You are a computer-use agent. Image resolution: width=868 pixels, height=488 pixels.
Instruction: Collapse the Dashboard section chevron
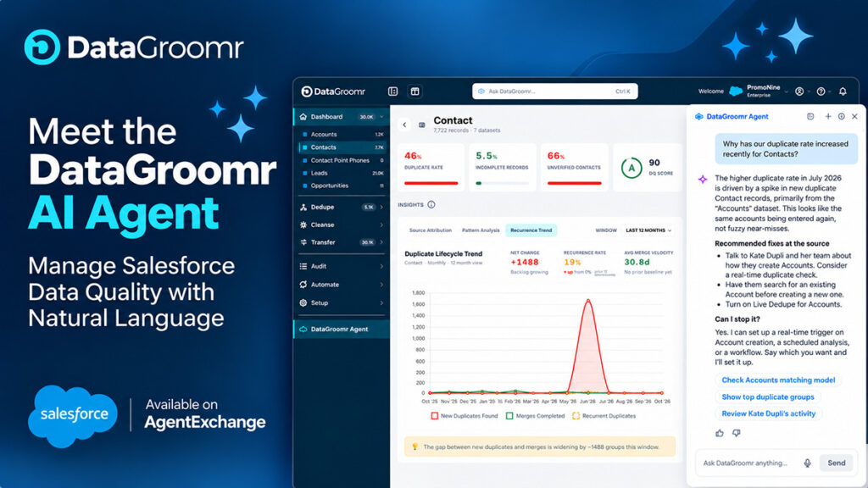click(381, 117)
